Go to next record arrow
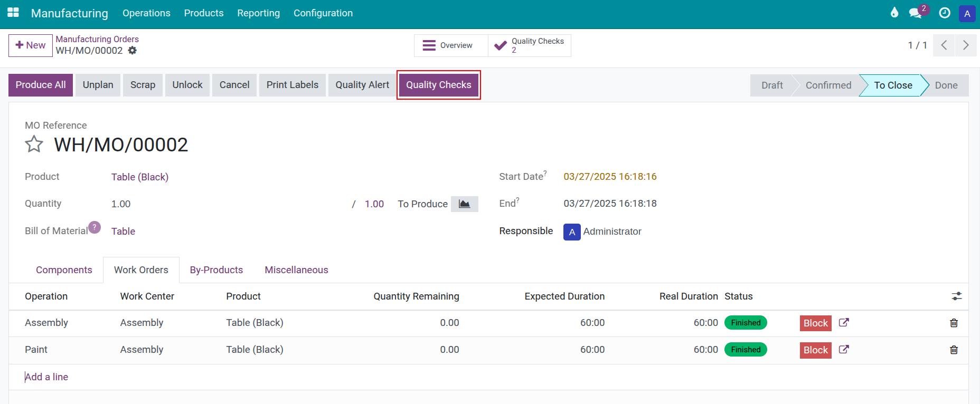The width and height of the screenshot is (980, 404). [x=966, y=45]
